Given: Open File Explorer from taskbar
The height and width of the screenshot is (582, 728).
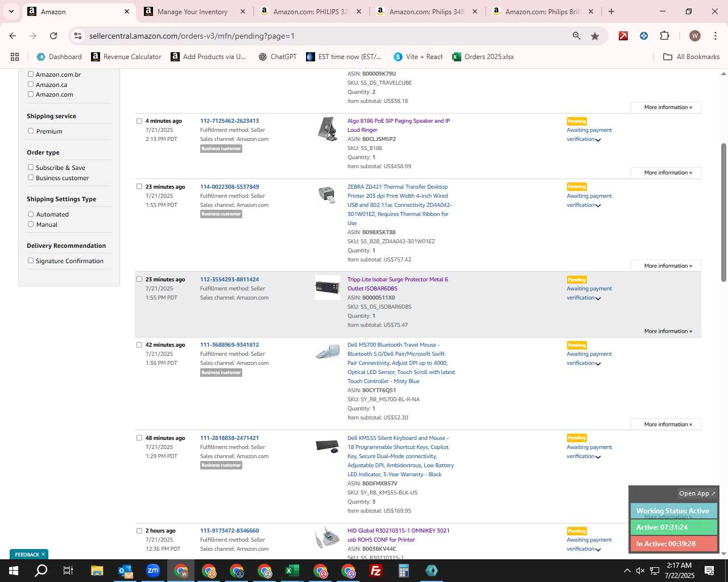Looking at the screenshot, I should 97,571.
